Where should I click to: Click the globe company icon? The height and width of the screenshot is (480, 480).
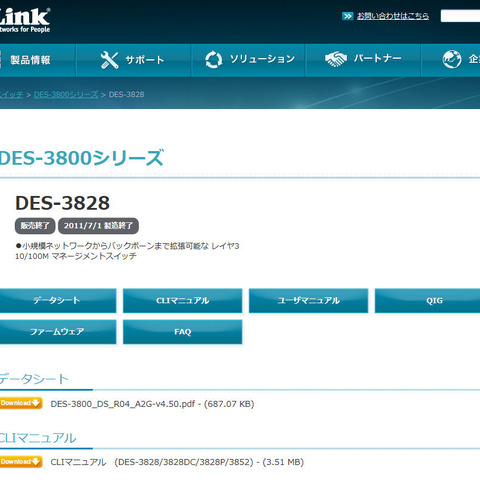[452, 59]
